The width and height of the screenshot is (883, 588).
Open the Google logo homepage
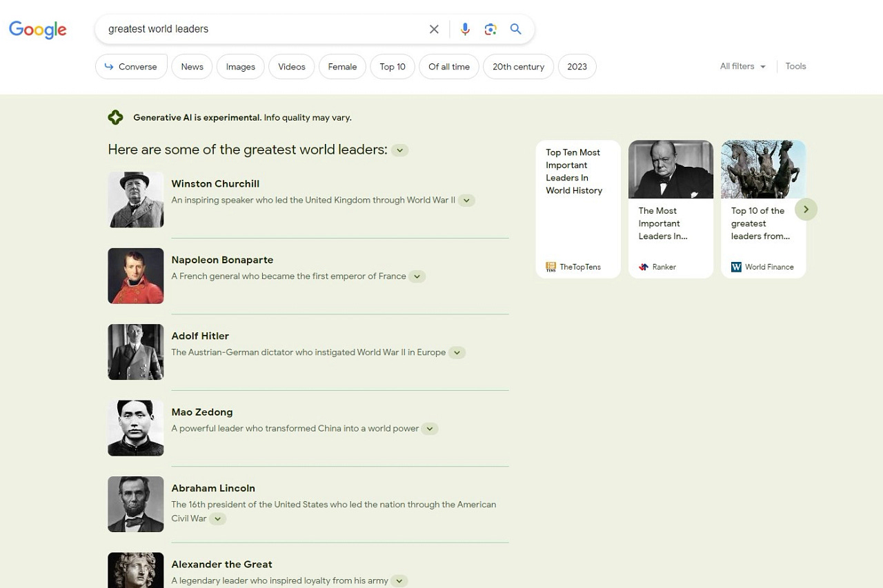38,30
